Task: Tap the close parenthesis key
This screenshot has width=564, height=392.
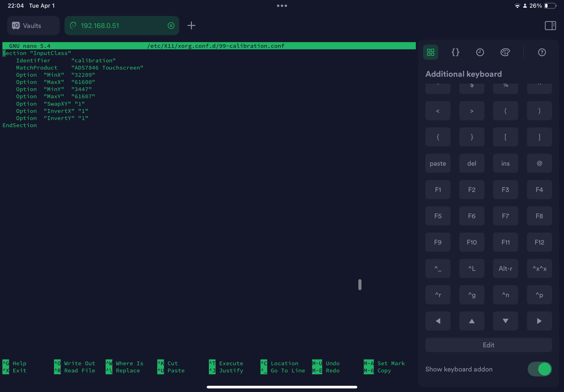Action: click(539, 111)
